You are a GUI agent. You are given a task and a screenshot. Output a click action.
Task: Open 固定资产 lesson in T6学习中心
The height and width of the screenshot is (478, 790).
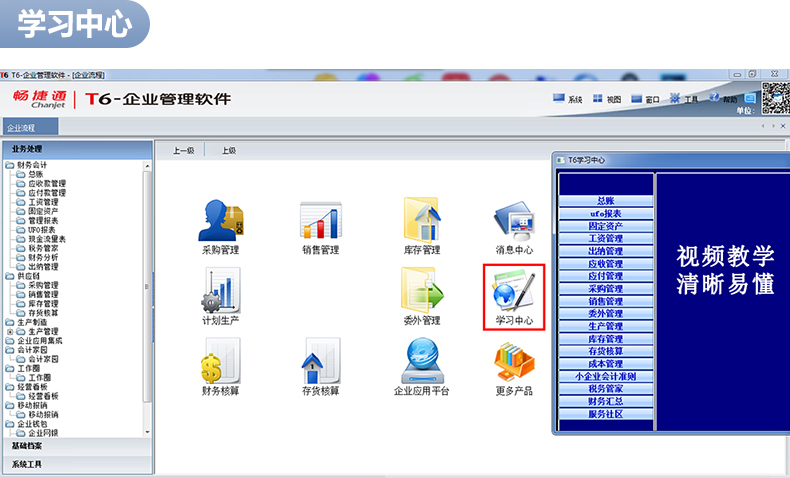(x=606, y=226)
